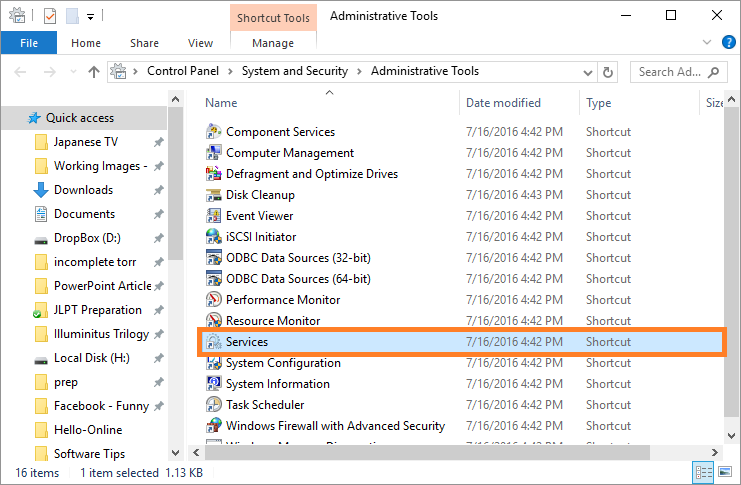Click the search magnifier icon
The image size is (741, 485).
tap(714, 72)
